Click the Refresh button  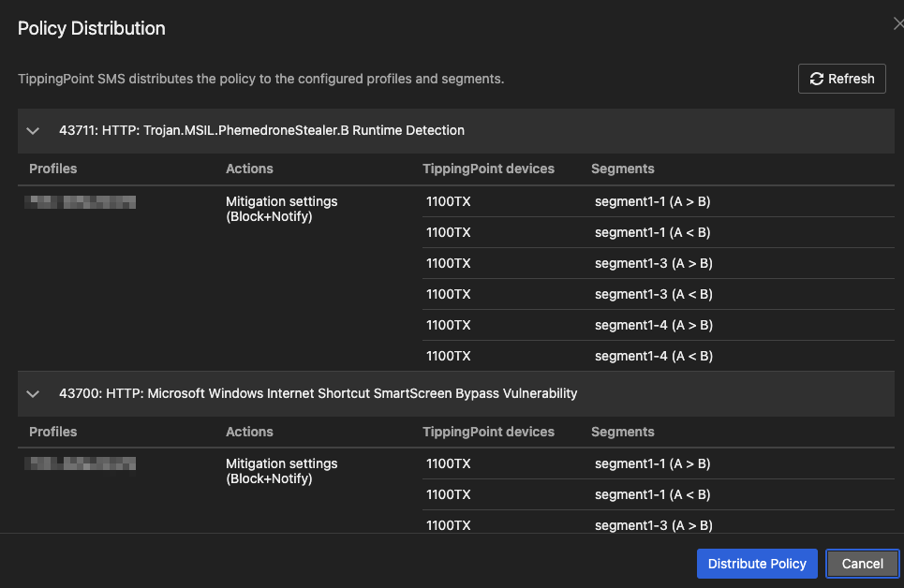[841, 79]
